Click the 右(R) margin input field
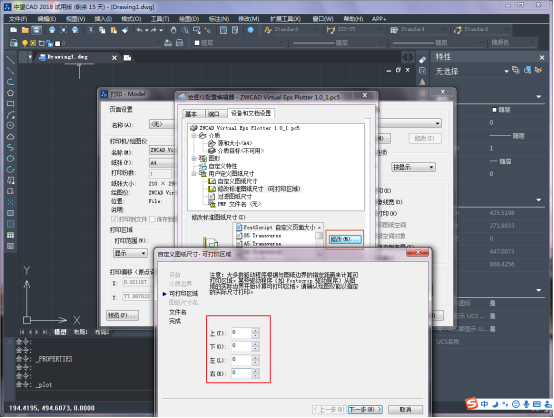 [241, 373]
